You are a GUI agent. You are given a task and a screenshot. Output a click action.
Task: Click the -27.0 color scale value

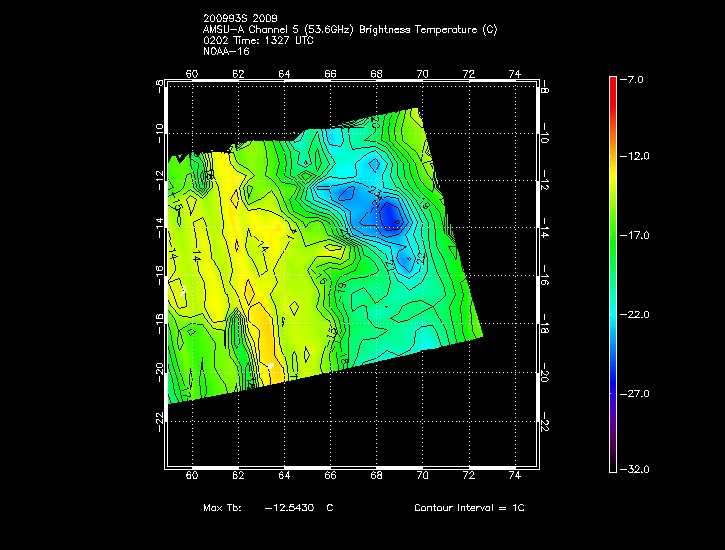[x=637, y=394]
